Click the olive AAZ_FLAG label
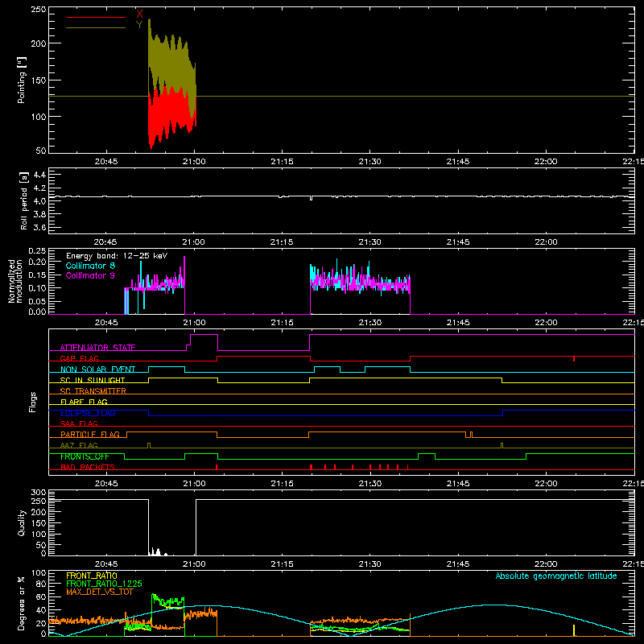Screen dimensions: 644x644 tap(79, 445)
